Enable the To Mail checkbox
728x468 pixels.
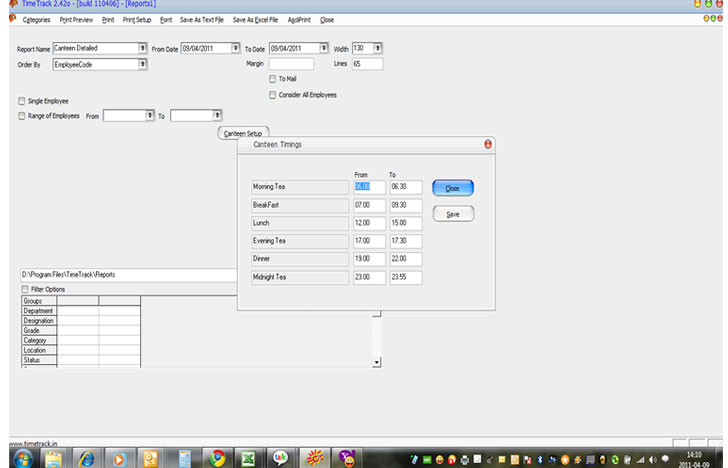coord(272,79)
